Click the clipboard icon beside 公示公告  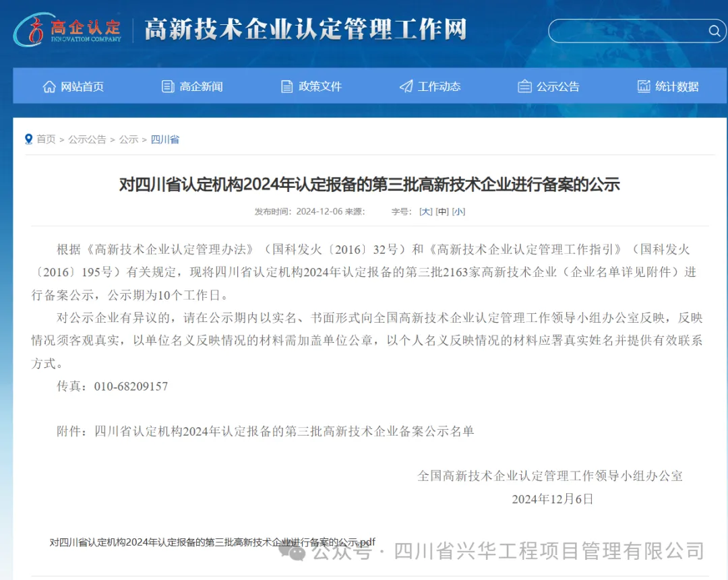524,86
